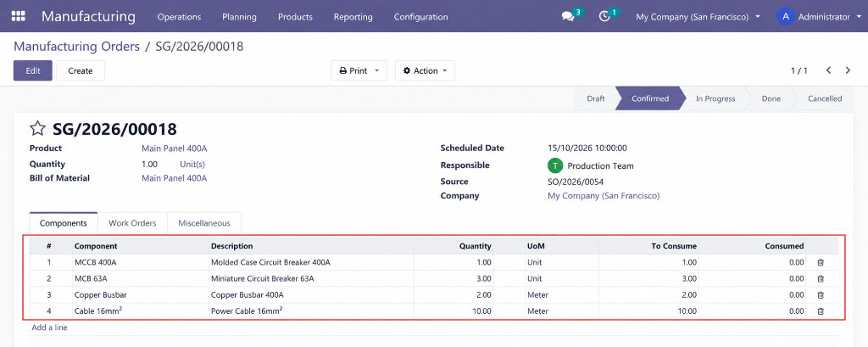
Task: Open the Operations menu
Action: coord(179,17)
